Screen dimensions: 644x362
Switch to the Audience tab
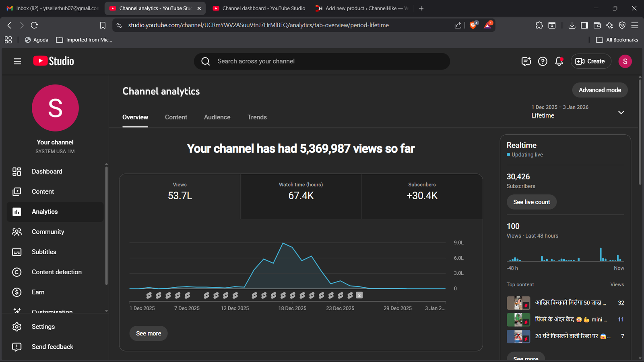click(x=217, y=117)
